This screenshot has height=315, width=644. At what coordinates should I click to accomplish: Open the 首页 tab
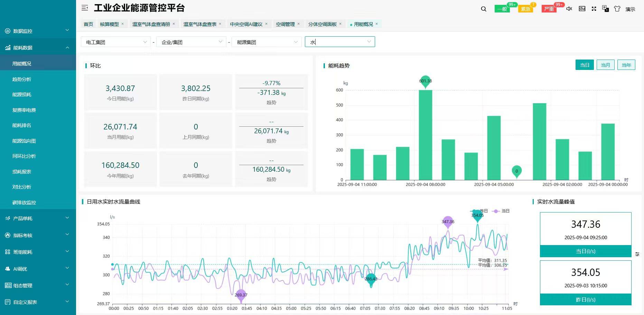tap(88, 24)
